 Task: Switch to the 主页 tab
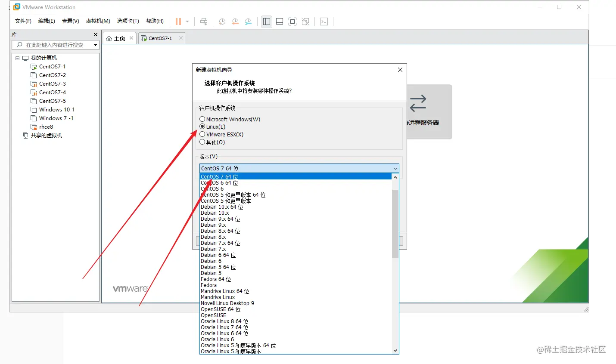[119, 38]
